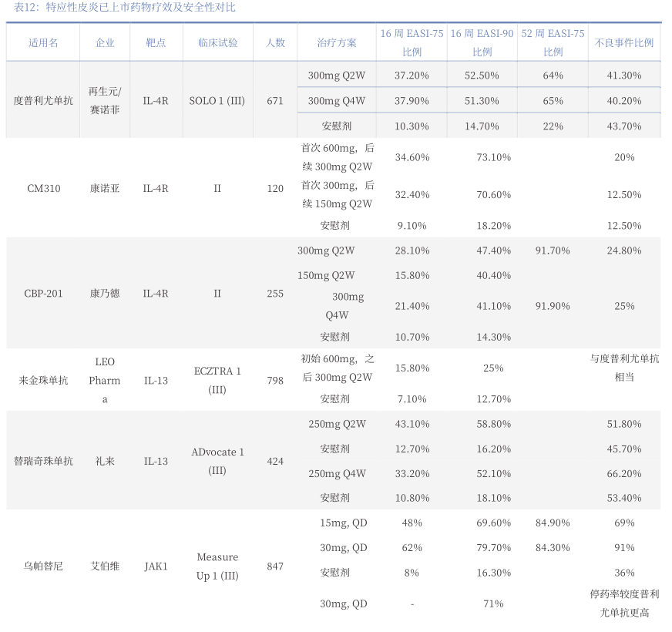Select the 度普利尤单抗 drug name cell
672x632 pixels.
[x=43, y=101]
